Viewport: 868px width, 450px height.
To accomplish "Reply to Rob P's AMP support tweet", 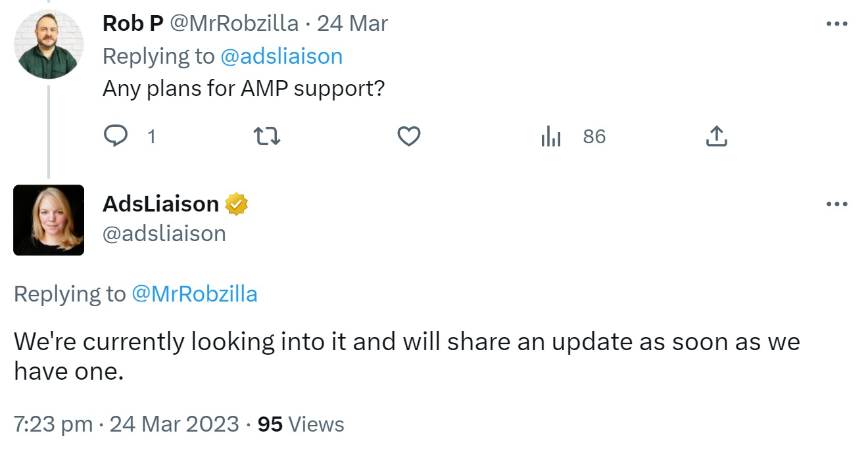I will pyautogui.click(x=116, y=137).
